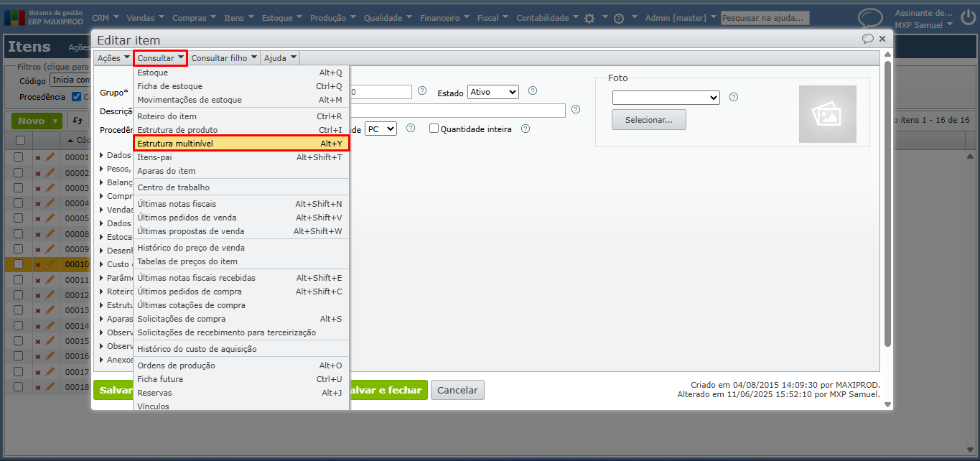This screenshot has height=461, width=980.
Task: Click the Selecionar... photo button
Action: 649,120
